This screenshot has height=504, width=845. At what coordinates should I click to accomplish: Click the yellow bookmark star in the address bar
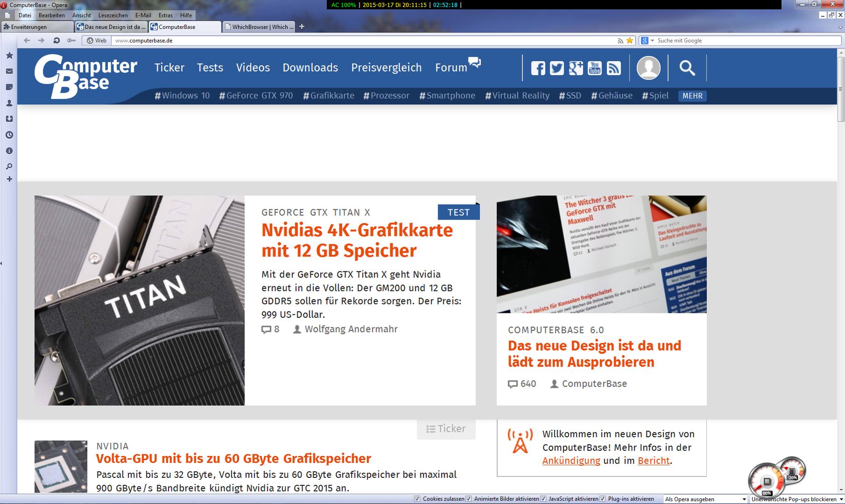tap(630, 41)
